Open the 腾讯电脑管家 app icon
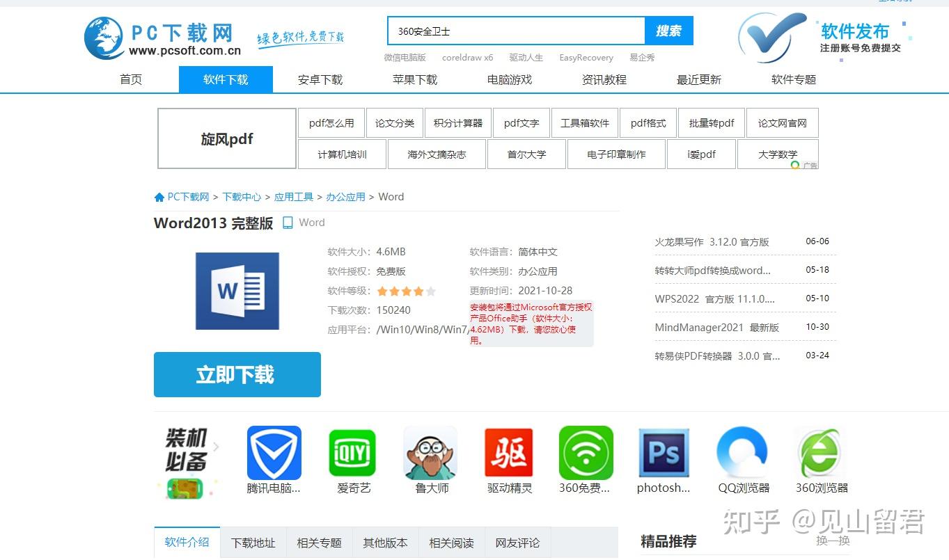 (274, 453)
